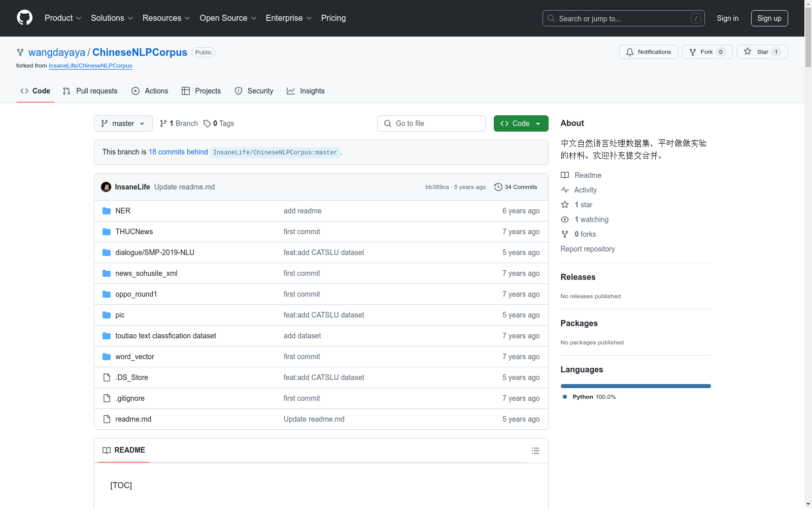This screenshot has width=812, height=508.
Task: Click the book icon beside Readme
Action: pyautogui.click(x=565, y=175)
